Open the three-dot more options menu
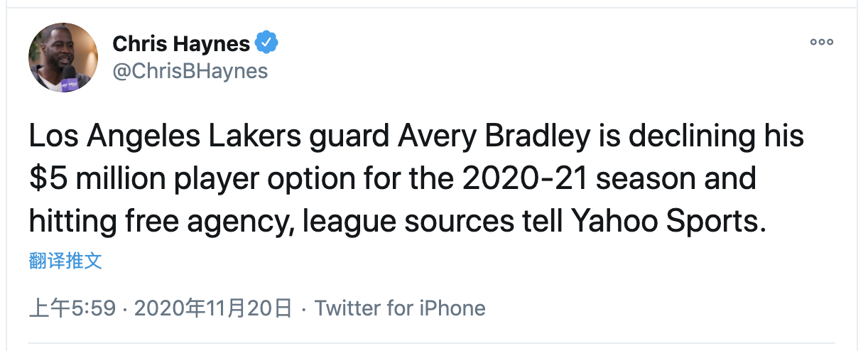Viewport: 868px width, 351px height. point(822,42)
